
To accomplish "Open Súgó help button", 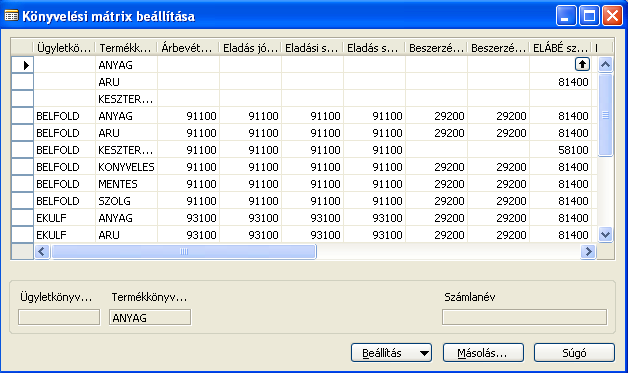I will pos(574,353).
